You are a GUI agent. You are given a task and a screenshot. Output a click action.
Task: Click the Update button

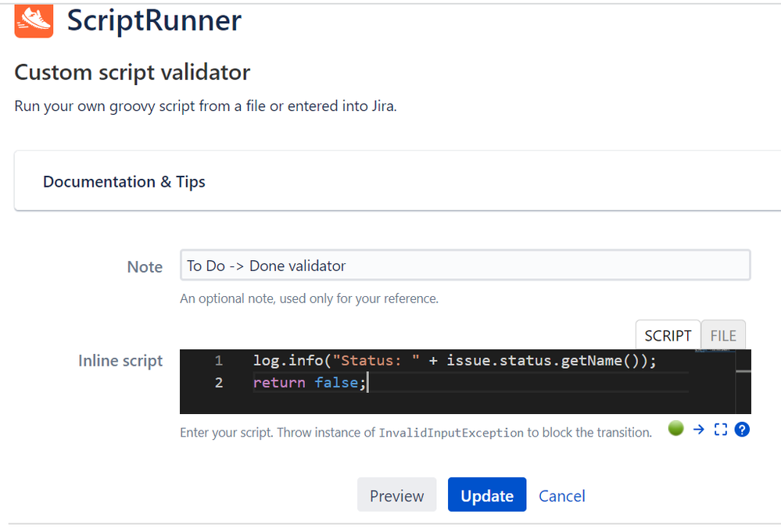tap(486, 495)
